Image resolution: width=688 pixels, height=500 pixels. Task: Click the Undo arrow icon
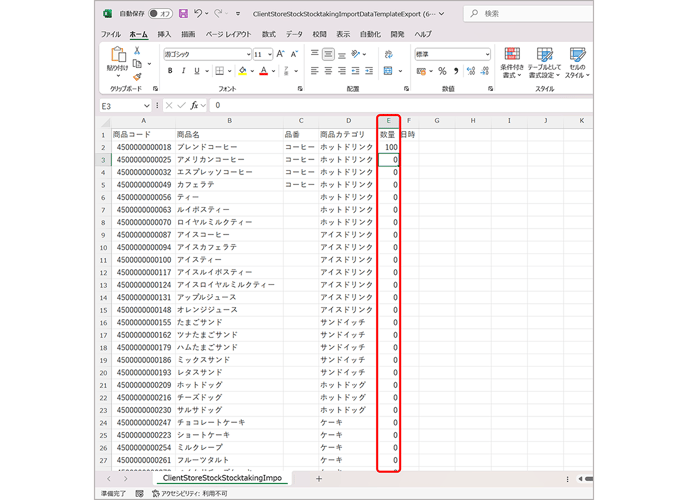pos(198,14)
